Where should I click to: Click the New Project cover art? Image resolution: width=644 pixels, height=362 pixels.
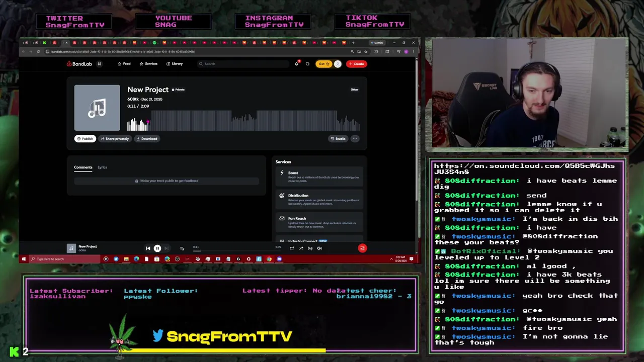pyautogui.click(x=97, y=108)
